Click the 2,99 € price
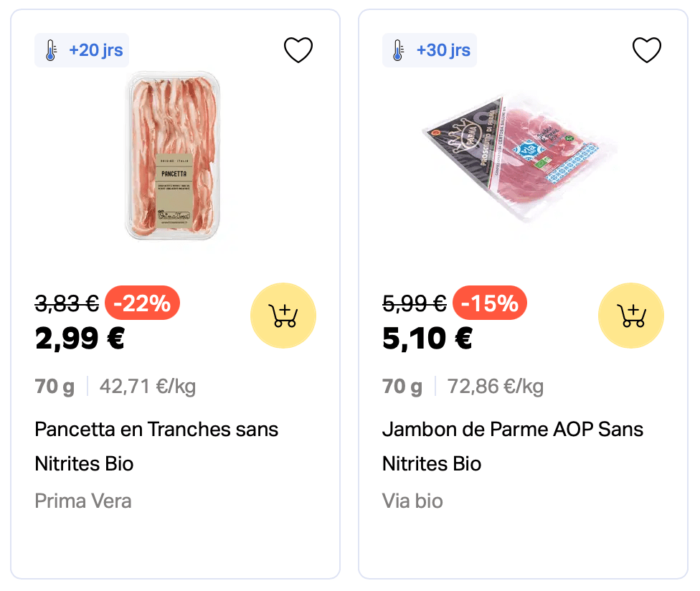Screen dimensions: 700x591 coord(80,339)
